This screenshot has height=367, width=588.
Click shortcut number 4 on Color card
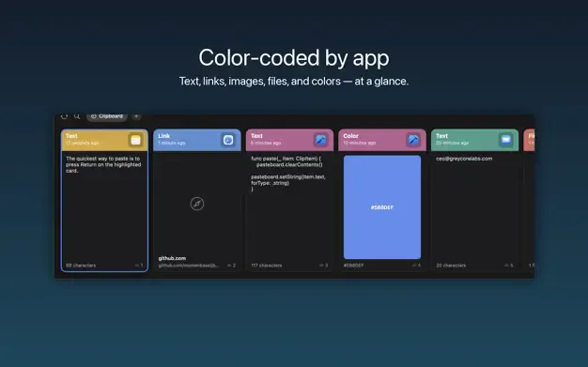[x=417, y=266]
